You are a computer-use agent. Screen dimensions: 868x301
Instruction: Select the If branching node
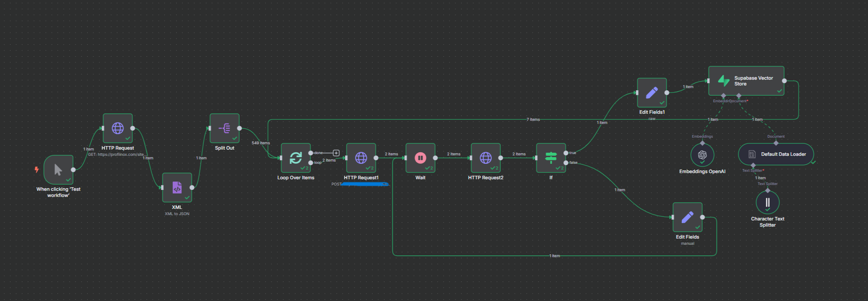tap(551, 158)
